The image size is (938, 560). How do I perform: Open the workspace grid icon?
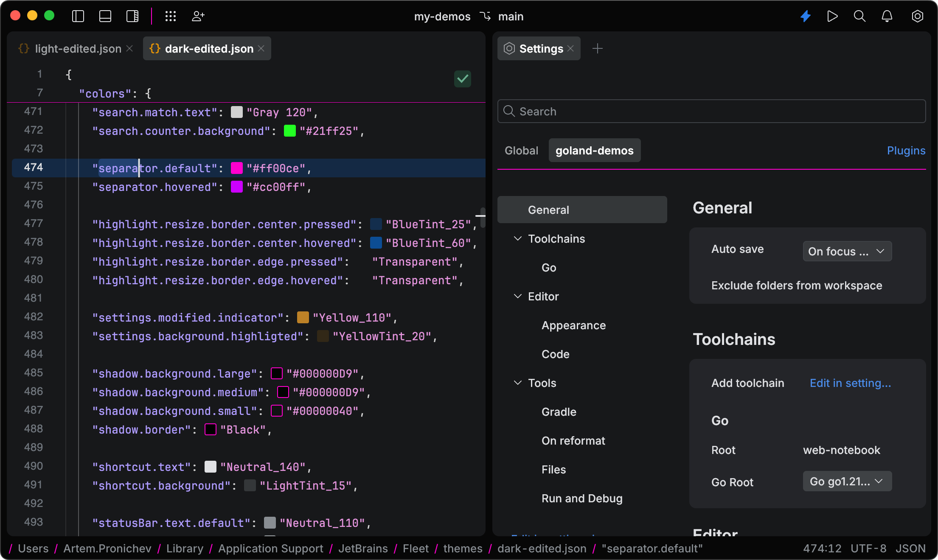click(x=171, y=16)
